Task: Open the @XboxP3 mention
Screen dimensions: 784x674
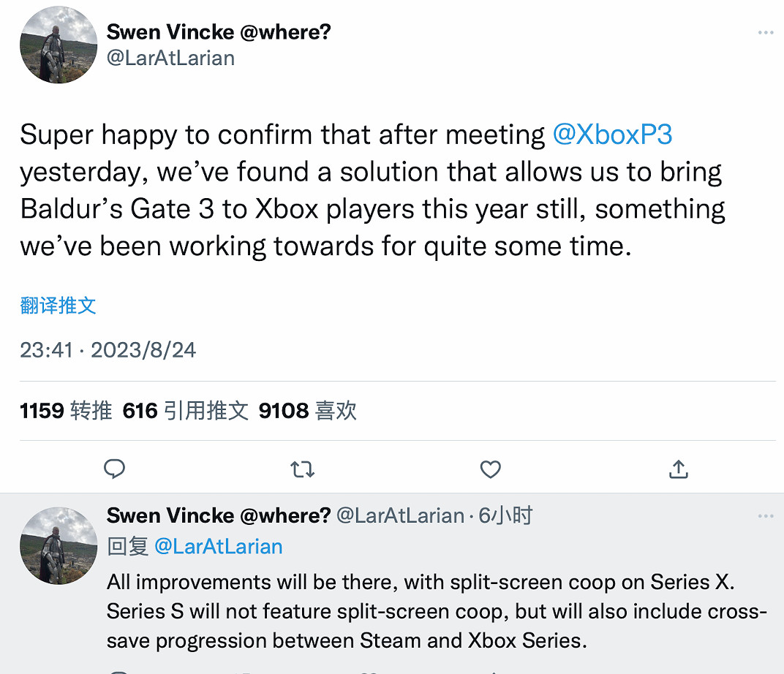Action: pos(612,135)
